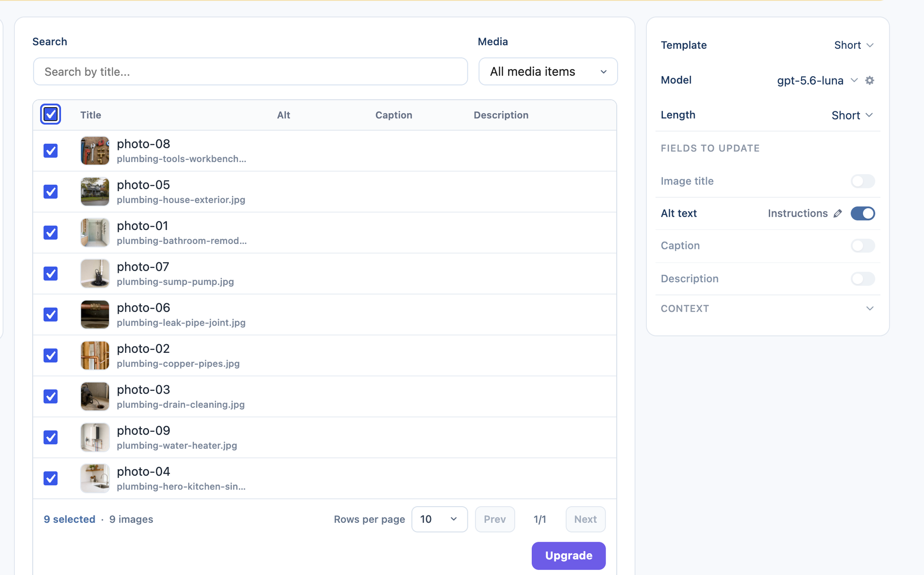The width and height of the screenshot is (924, 575).
Task: Uncheck the photo-09 row checkbox
Action: [50, 437]
